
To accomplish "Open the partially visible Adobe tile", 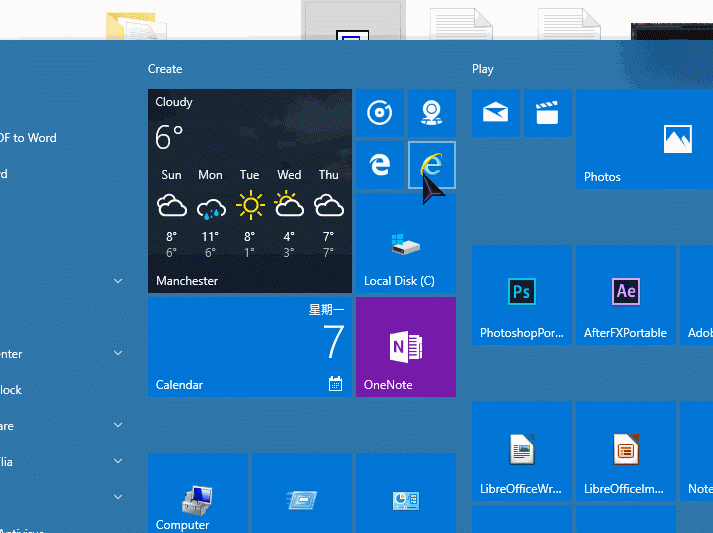I will (697, 295).
